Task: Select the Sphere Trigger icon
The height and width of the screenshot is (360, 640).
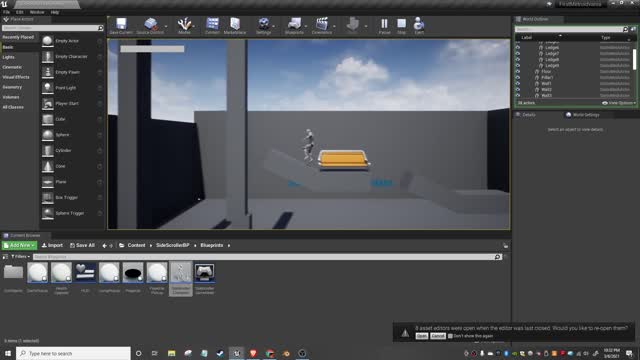Action: 48,213
